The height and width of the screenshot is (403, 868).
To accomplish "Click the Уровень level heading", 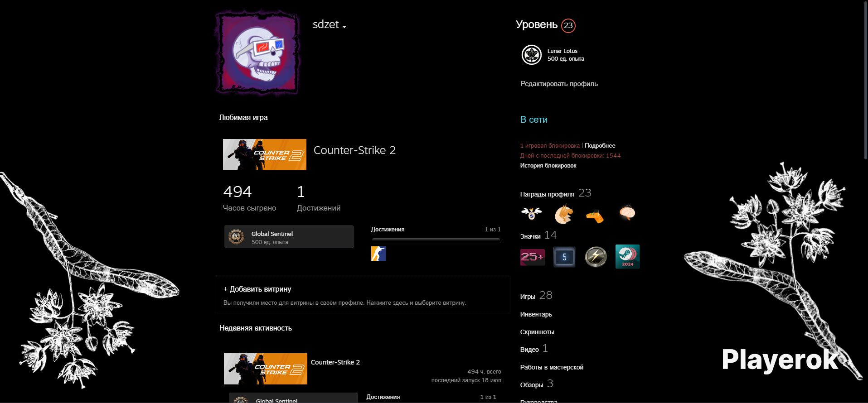I will click(537, 25).
